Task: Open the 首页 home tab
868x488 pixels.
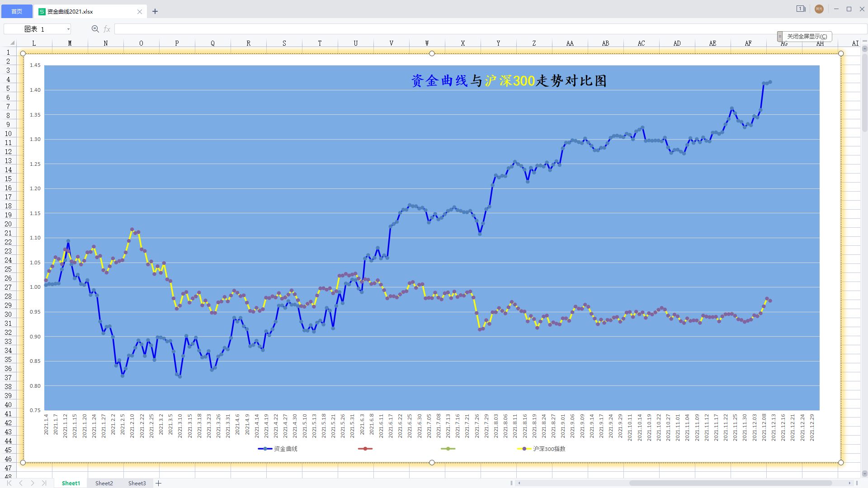Action: tap(17, 11)
